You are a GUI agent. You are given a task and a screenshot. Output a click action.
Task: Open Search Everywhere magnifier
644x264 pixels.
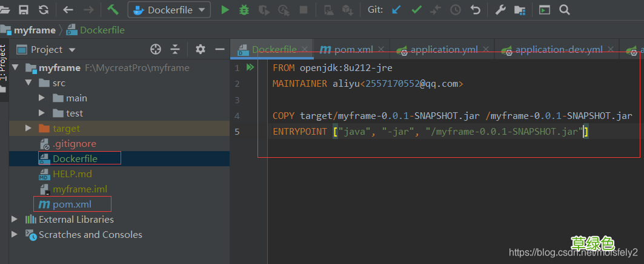click(x=565, y=10)
